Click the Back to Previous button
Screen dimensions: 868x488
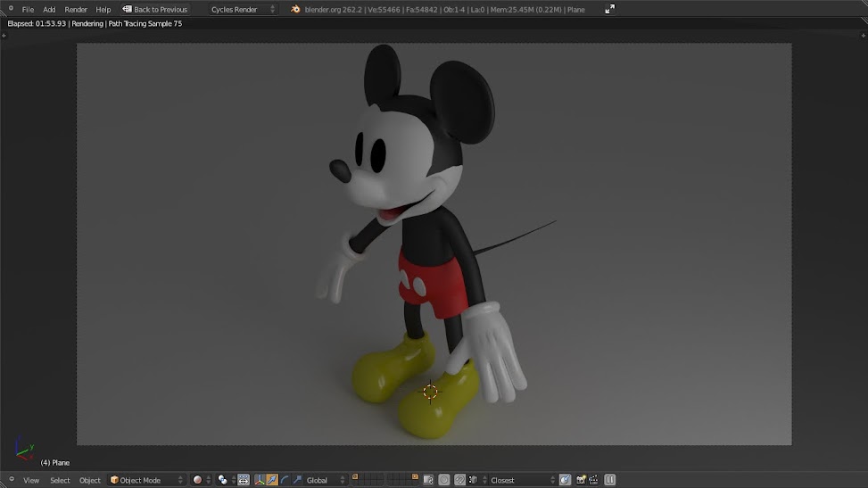point(155,9)
